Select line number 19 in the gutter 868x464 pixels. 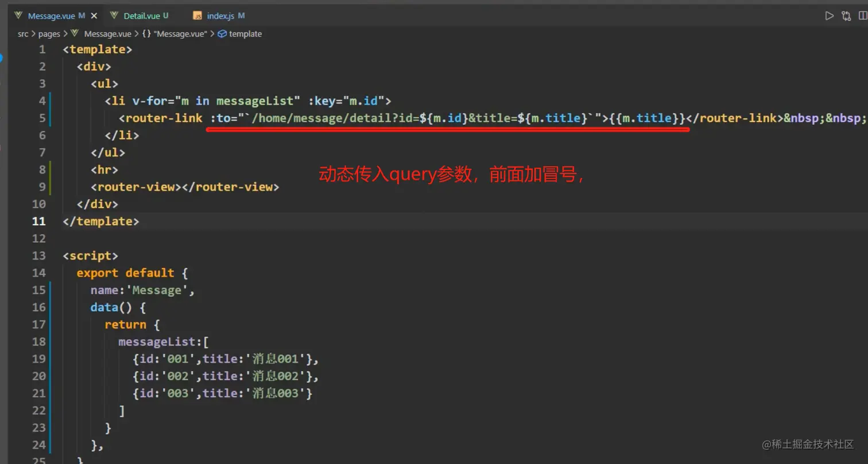point(39,359)
